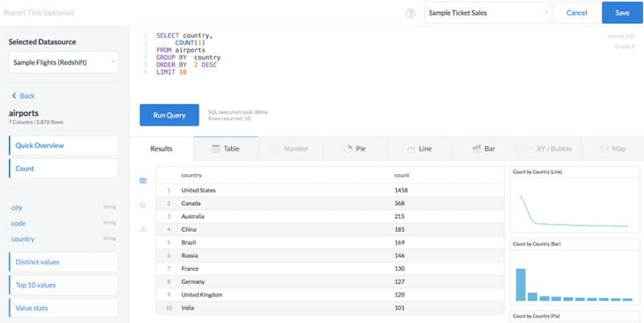Click the count value 215
Screen dimensions: 644x323
[x=399, y=217]
